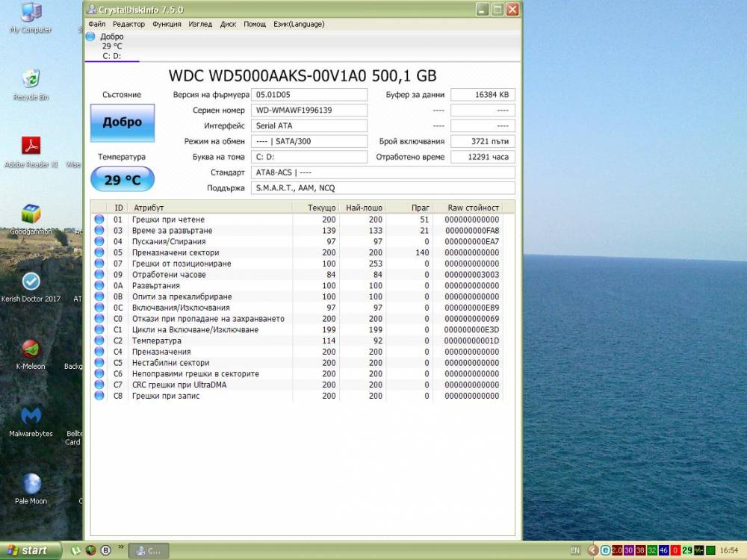Click the status circle for attribute C2
Screen dimensions: 747x560
[99, 340]
